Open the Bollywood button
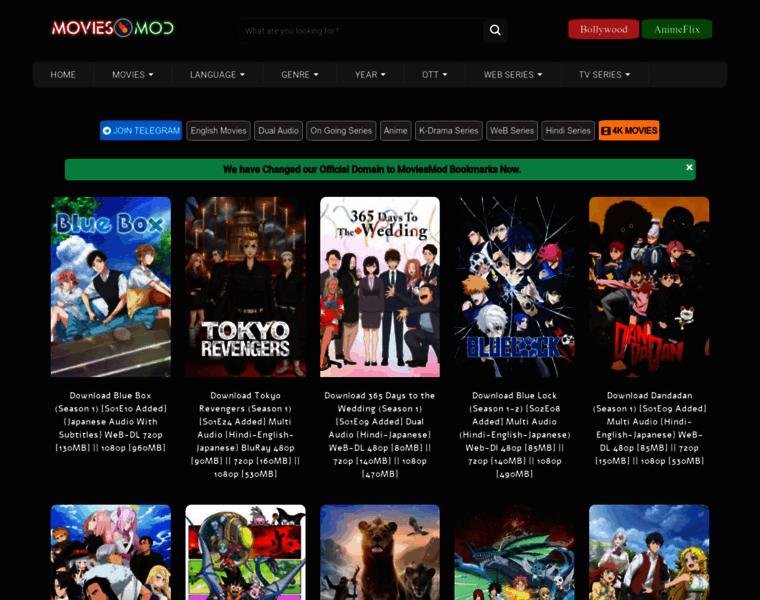This screenshot has width=760, height=600. pyautogui.click(x=603, y=29)
